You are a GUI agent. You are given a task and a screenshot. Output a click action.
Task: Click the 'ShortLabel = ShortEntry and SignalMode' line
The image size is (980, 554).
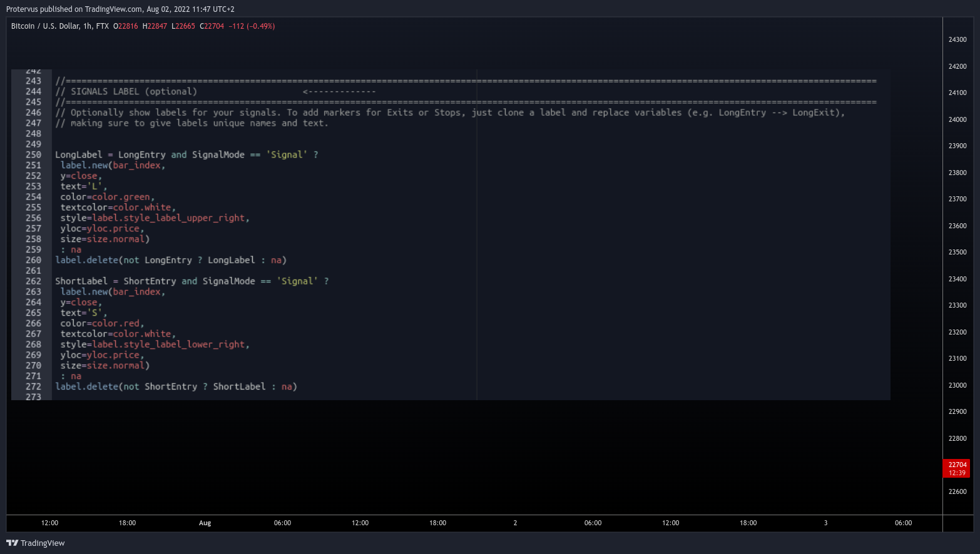point(192,281)
